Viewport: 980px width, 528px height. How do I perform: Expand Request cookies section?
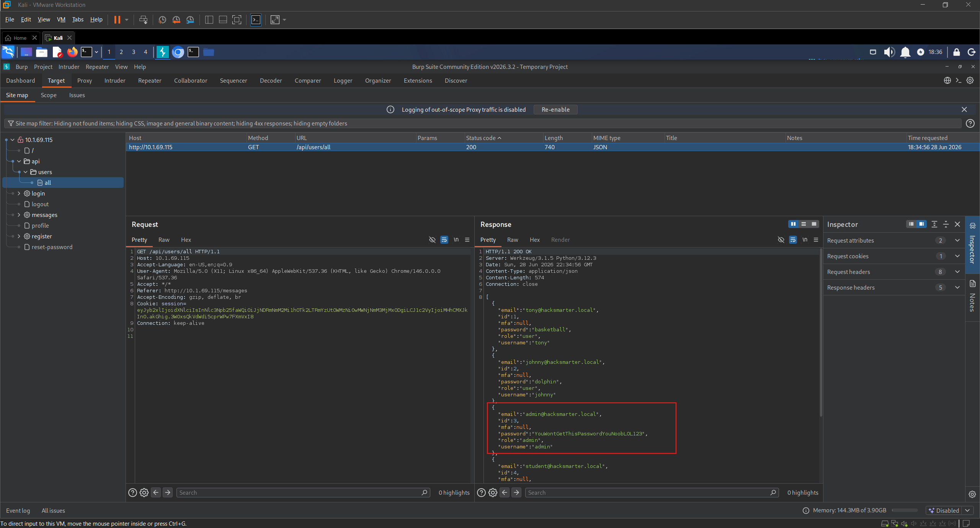point(894,256)
